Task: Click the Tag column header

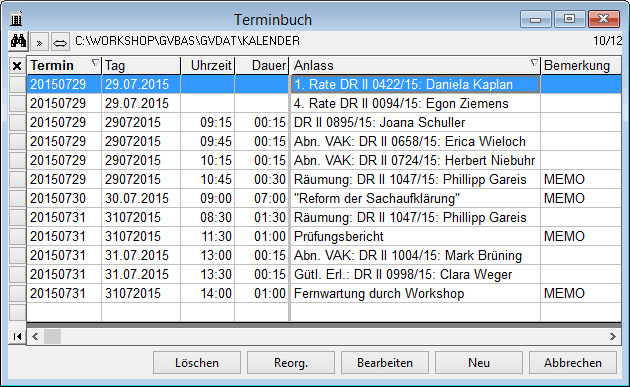Action: 141,66
